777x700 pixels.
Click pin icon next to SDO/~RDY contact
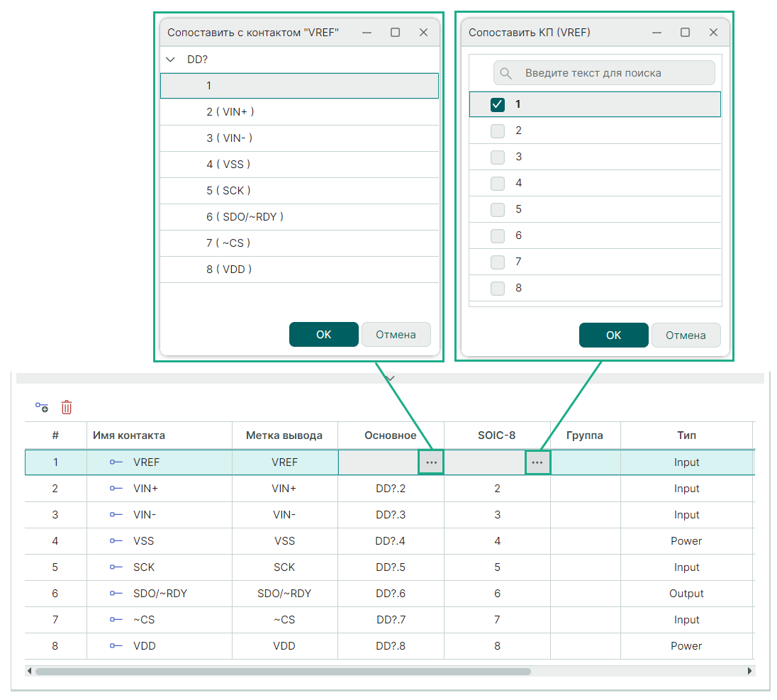[x=116, y=594]
